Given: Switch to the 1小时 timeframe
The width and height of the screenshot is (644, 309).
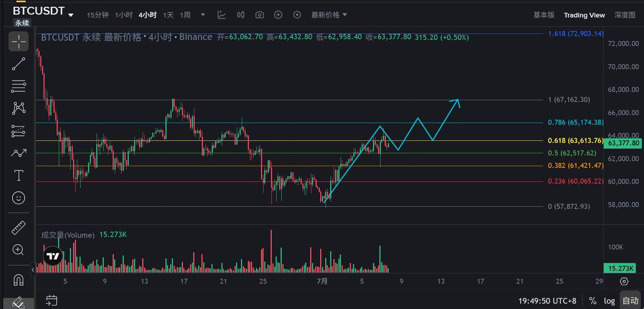Looking at the screenshot, I should 123,15.
